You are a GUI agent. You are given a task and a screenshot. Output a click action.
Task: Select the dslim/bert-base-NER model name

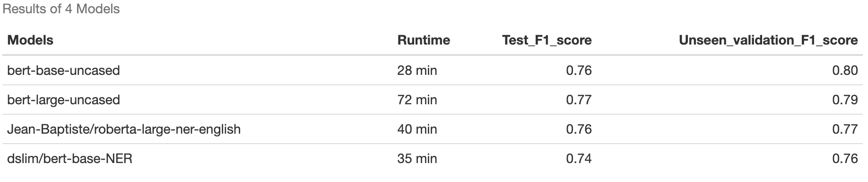point(69,159)
